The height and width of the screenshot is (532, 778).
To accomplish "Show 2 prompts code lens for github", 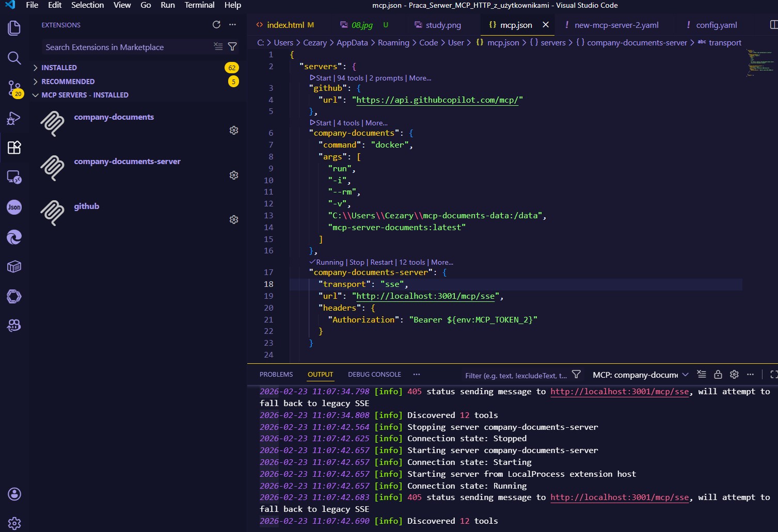I will click(x=386, y=78).
